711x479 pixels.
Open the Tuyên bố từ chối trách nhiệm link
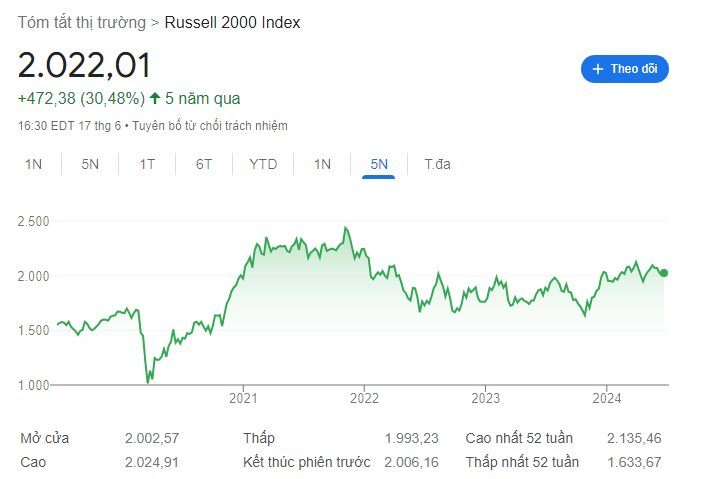click(x=216, y=126)
